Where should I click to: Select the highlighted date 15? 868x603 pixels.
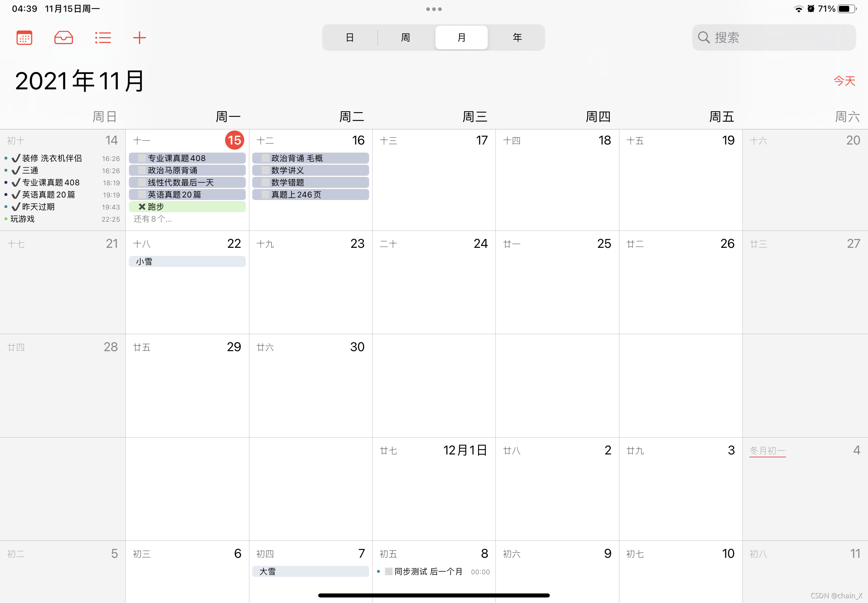[234, 140]
